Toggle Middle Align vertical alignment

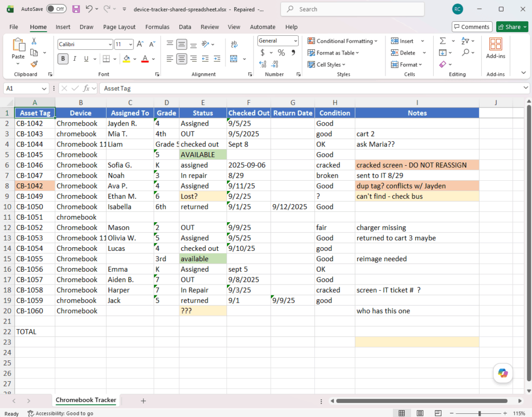181,44
